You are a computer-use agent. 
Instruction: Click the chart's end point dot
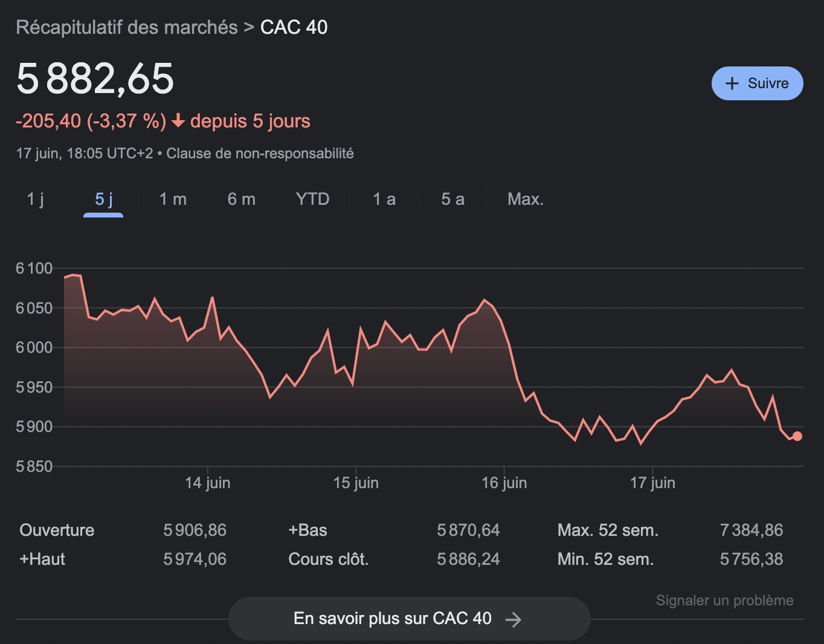coord(797,436)
